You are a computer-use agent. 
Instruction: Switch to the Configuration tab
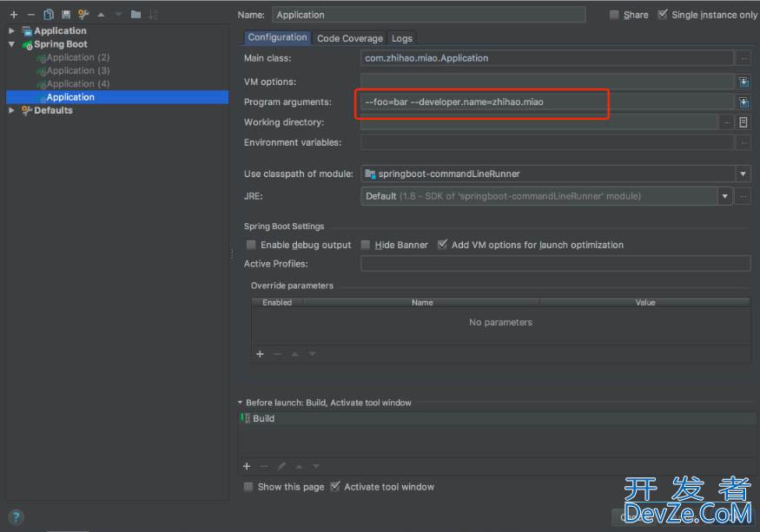coord(277,37)
